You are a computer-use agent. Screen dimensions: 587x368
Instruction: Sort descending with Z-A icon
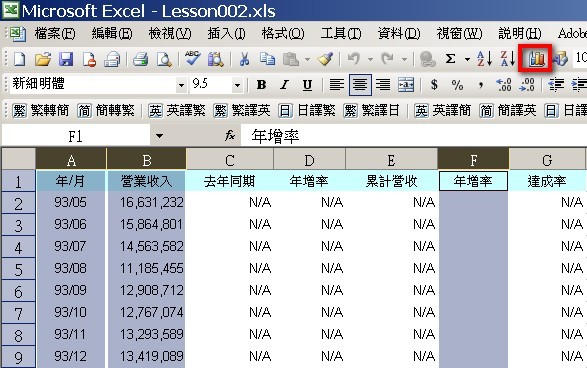pyautogui.click(x=508, y=59)
